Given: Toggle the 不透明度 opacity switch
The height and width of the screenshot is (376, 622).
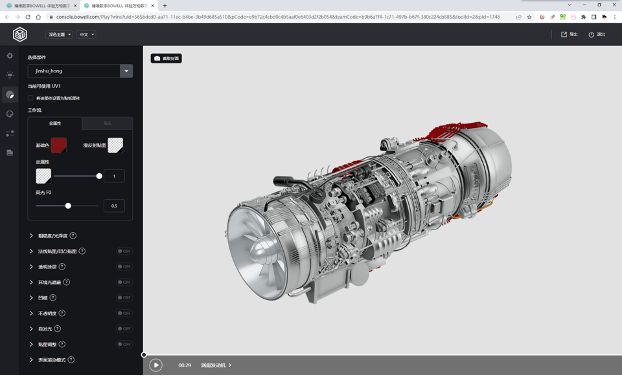Looking at the screenshot, I should (124, 313).
